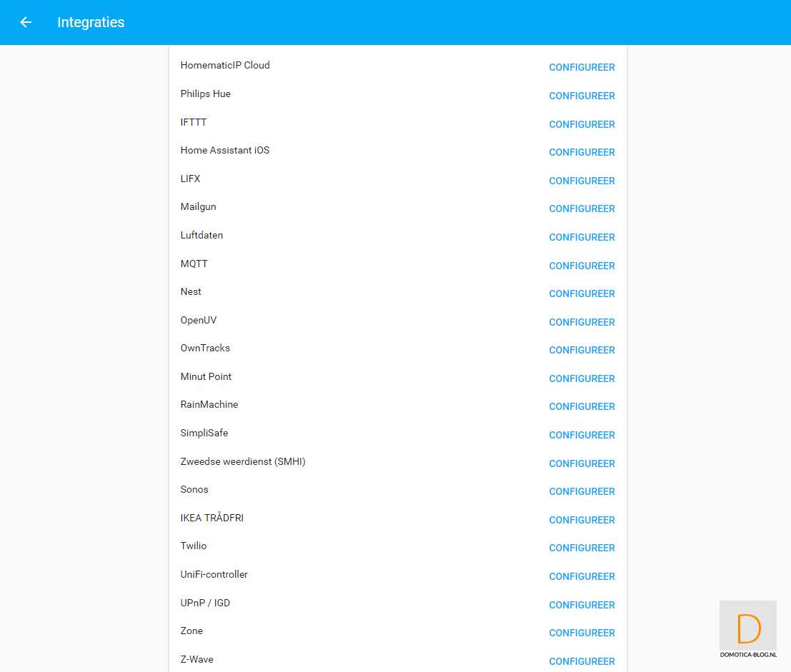Open Philips Hue configuration
Screen dimensions: 791x672
[582, 96]
